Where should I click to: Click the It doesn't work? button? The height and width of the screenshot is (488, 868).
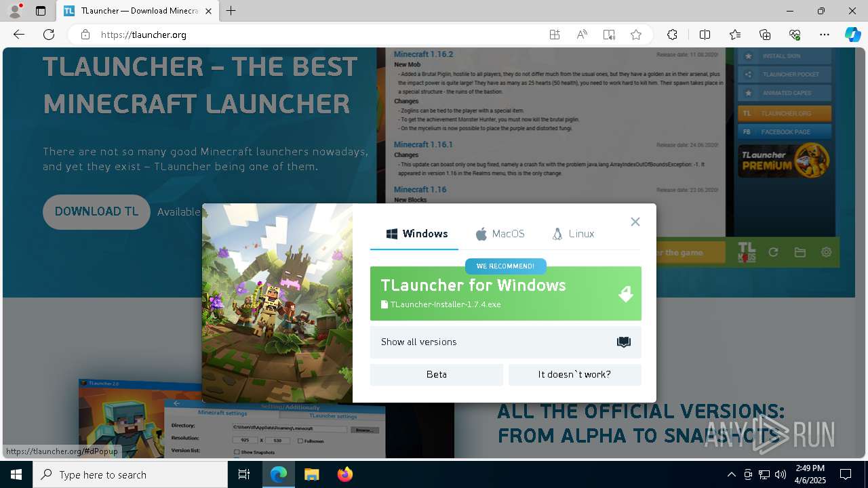click(x=574, y=374)
